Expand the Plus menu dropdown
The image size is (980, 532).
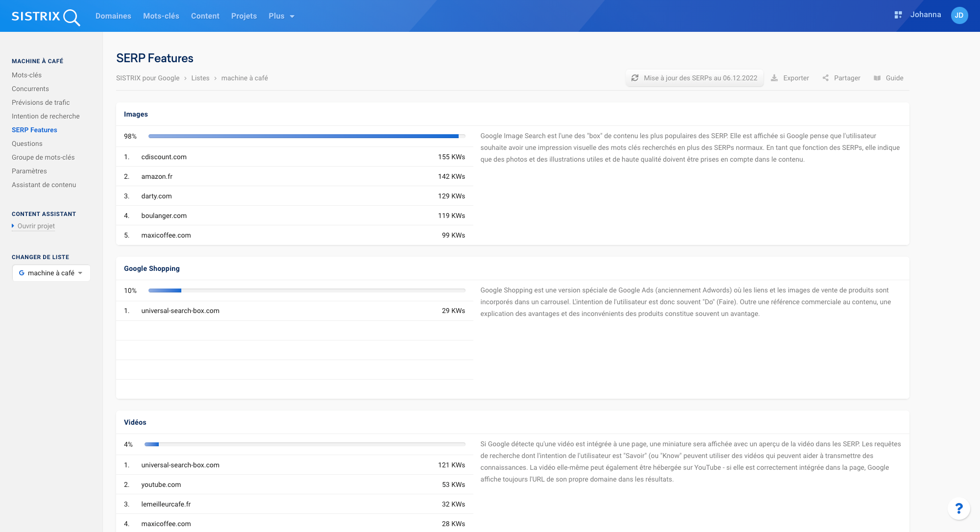[281, 16]
